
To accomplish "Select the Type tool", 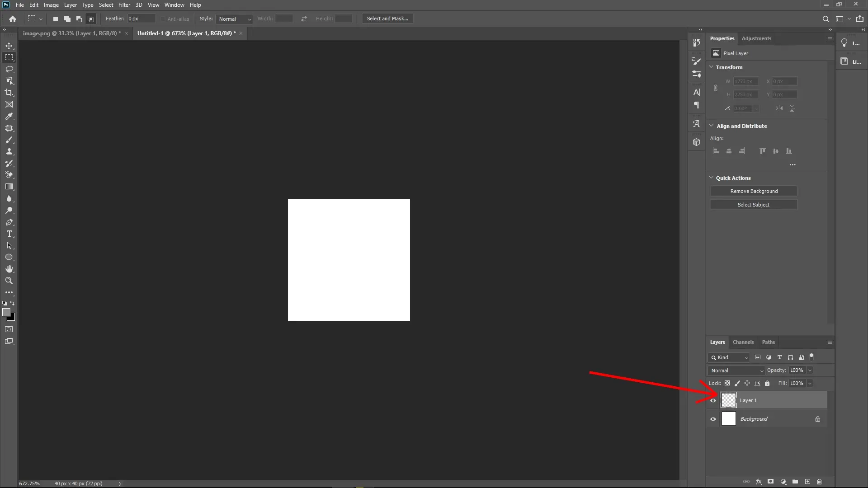I will point(9,234).
